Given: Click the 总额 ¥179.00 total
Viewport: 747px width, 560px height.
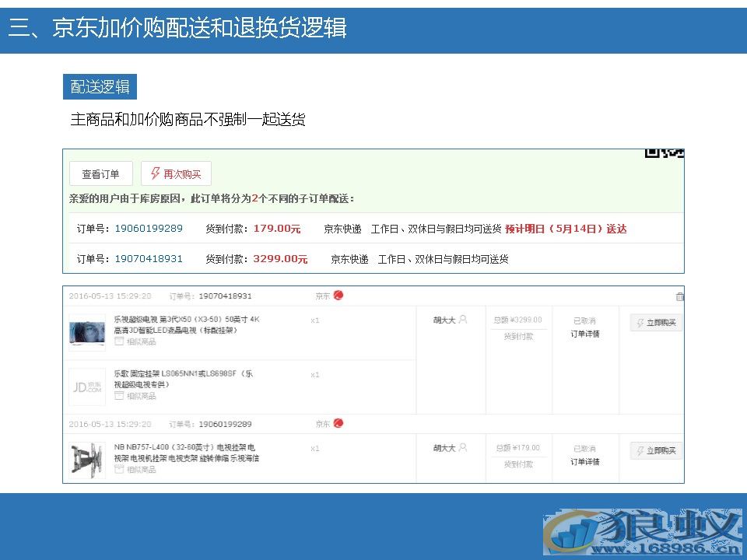Looking at the screenshot, I should click(x=518, y=448).
